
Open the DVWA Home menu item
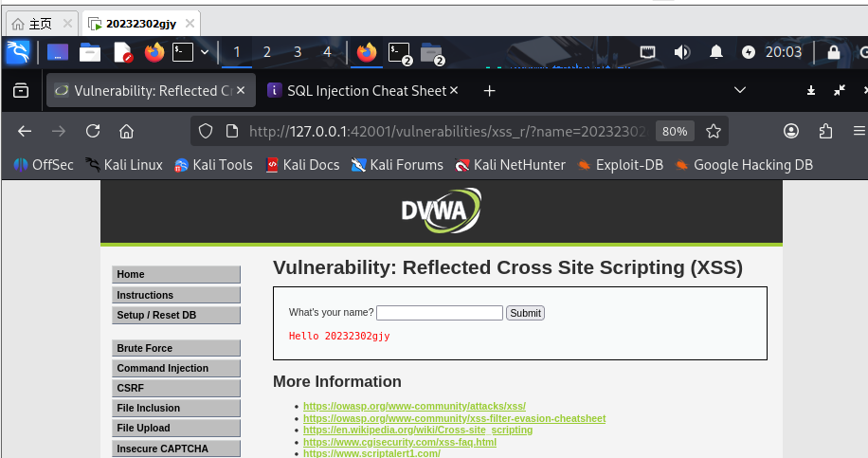click(176, 275)
